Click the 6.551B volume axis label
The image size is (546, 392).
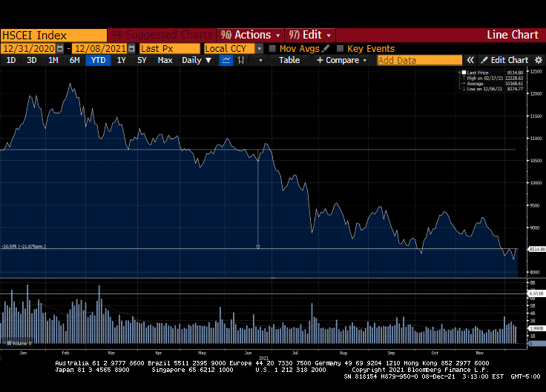click(536, 293)
